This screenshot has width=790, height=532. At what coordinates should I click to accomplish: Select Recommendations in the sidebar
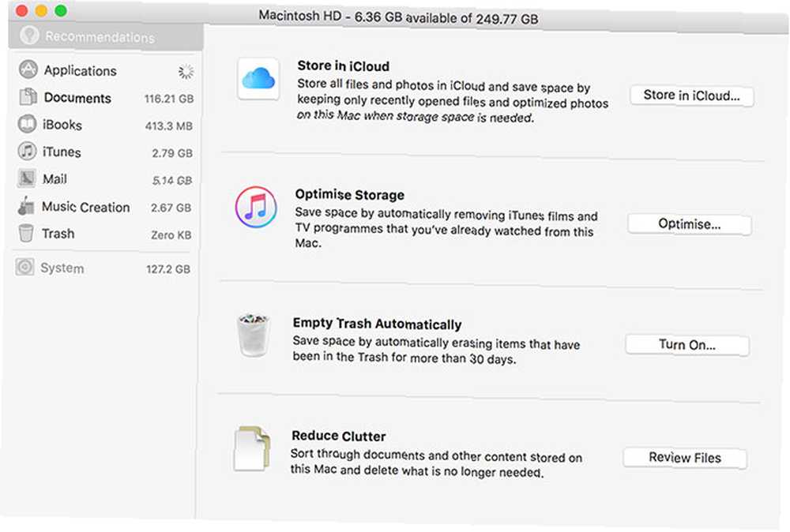106,36
